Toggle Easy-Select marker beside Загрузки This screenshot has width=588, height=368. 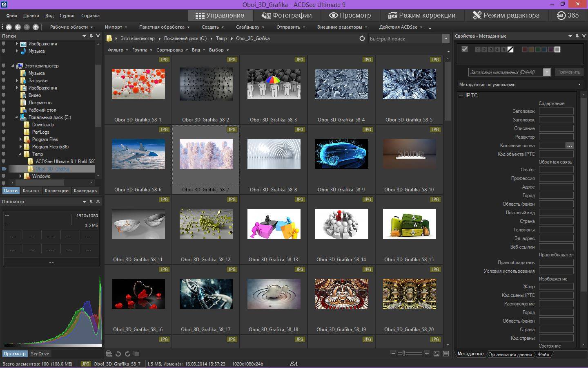(x=4, y=81)
